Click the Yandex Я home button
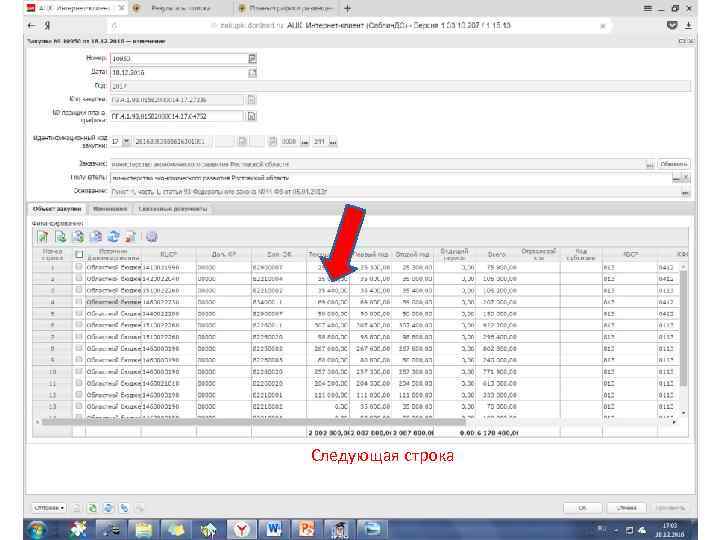Image resolution: width=720 pixels, height=540 pixels. pyautogui.click(x=47, y=26)
